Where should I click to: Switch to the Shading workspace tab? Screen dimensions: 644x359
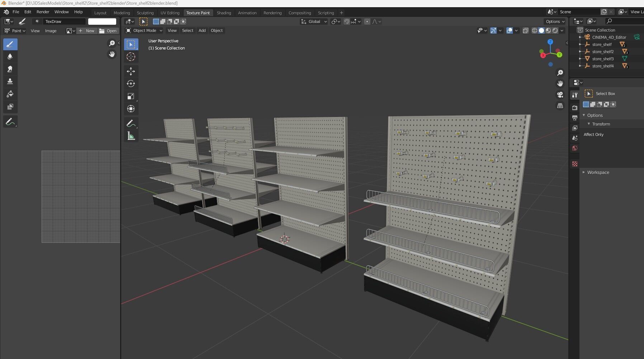click(x=224, y=13)
